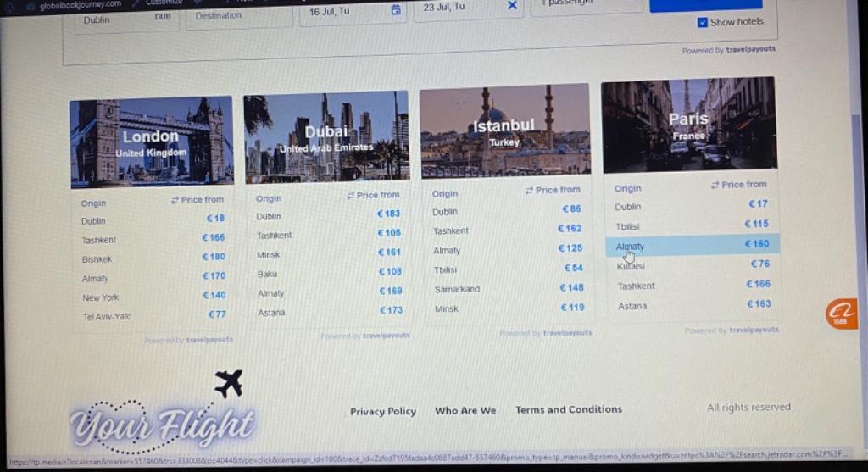Select Dublin to Dubai for €183

tap(328, 215)
